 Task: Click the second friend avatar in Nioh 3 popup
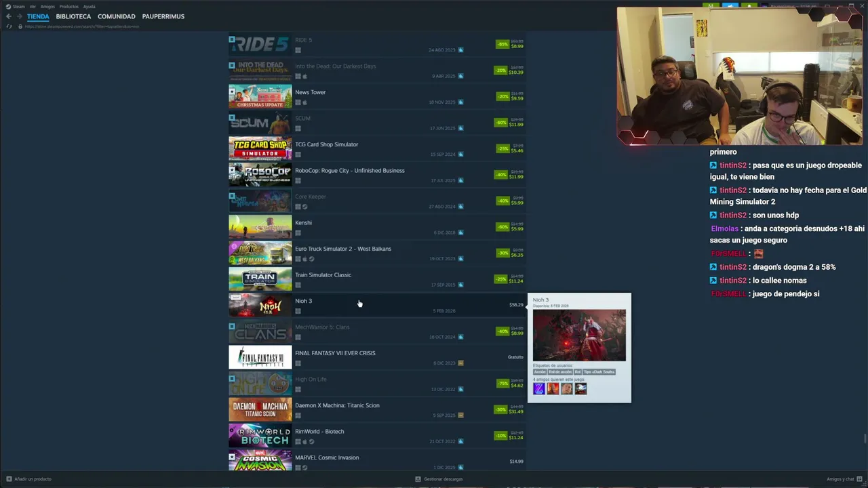click(553, 389)
